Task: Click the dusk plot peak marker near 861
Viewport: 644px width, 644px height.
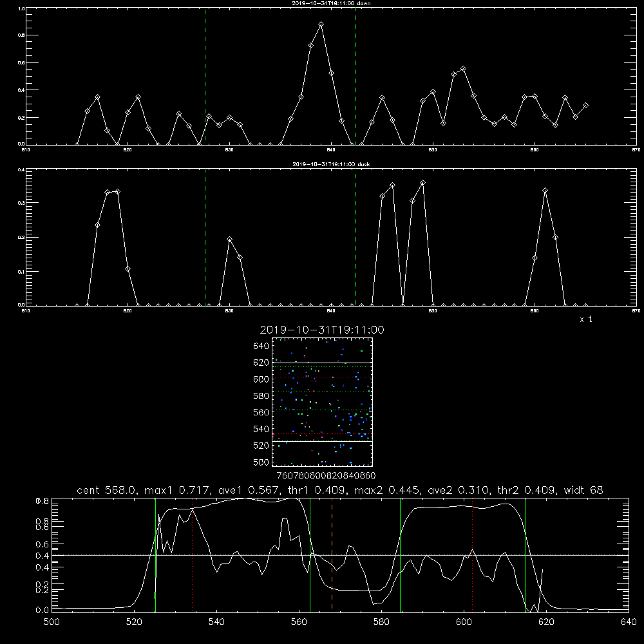Action: click(545, 191)
